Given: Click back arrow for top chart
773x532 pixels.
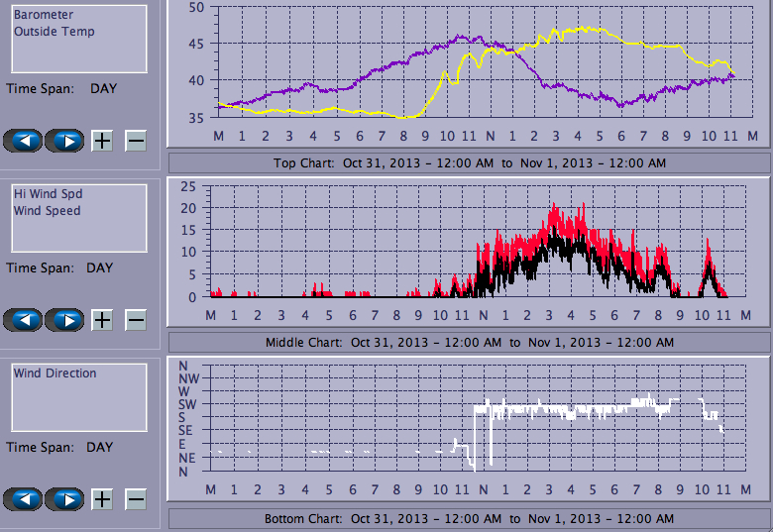Looking at the screenshot, I should pyautogui.click(x=24, y=141).
